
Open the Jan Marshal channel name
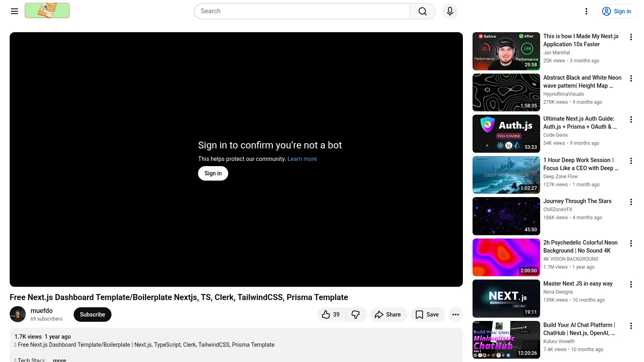pos(557,53)
